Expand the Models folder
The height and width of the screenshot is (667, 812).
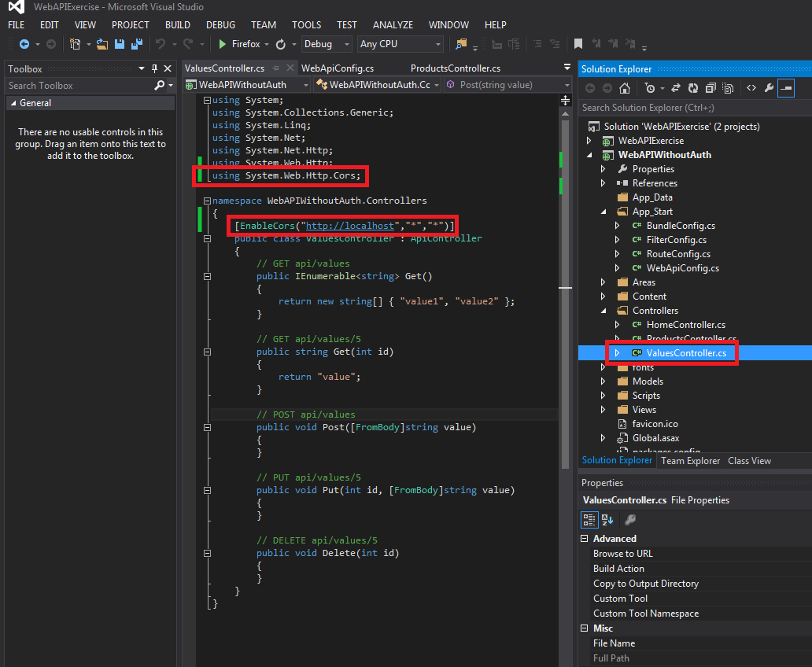point(603,381)
